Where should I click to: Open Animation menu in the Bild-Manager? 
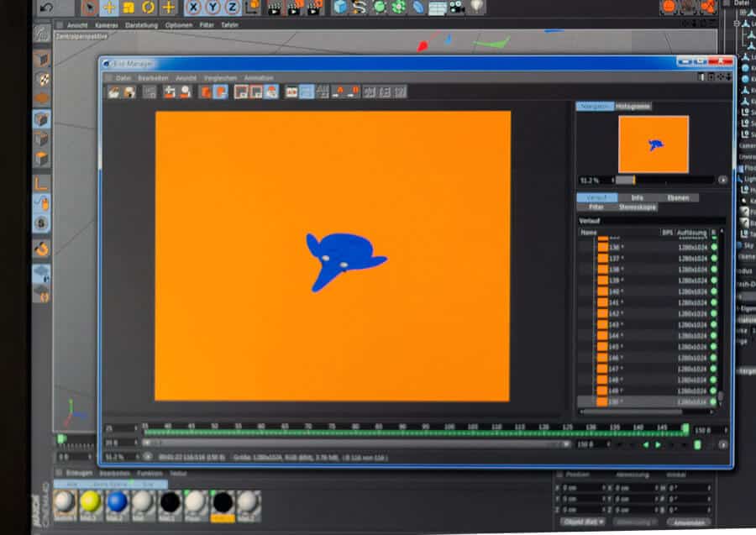259,78
